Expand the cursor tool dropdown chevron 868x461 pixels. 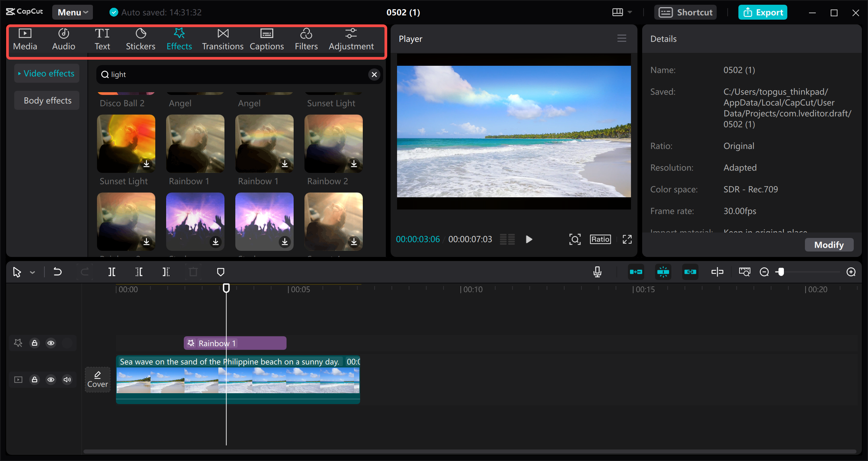point(32,272)
